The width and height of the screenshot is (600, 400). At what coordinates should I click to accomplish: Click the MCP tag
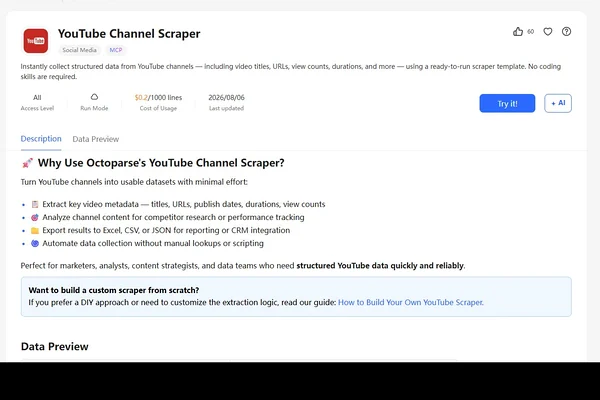pos(116,50)
